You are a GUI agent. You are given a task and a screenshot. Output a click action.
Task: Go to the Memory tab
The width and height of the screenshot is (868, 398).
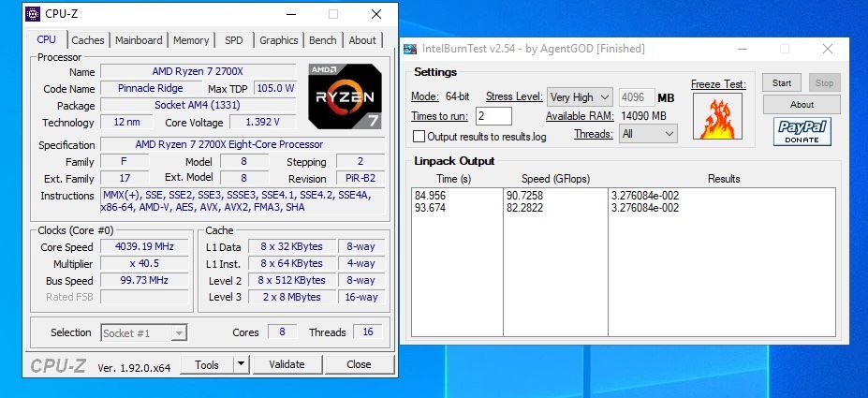coord(191,40)
